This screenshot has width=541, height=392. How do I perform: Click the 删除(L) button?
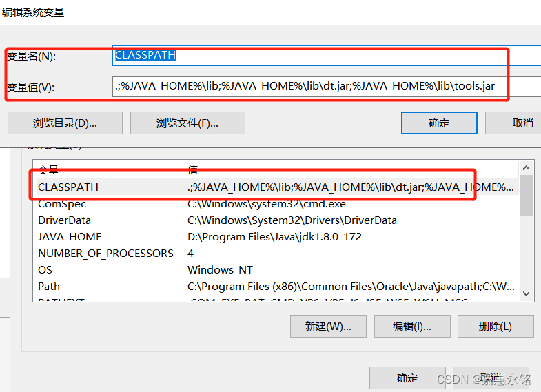click(496, 326)
